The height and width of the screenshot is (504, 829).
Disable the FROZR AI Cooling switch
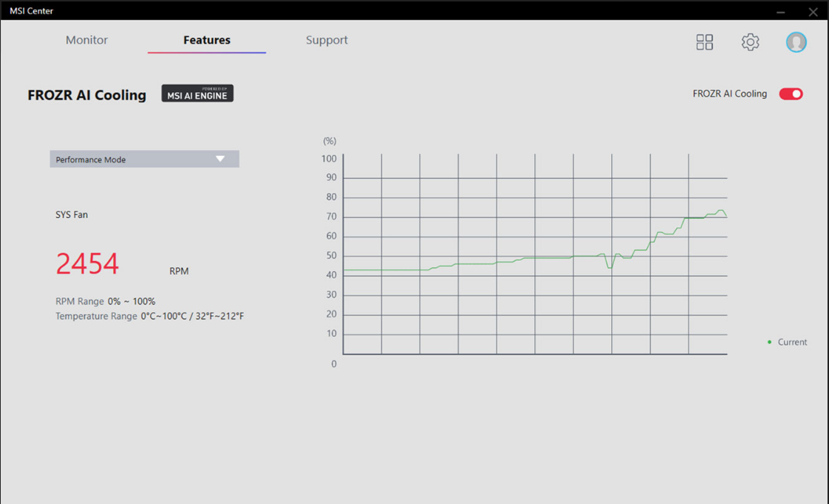[x=791, y=94]
